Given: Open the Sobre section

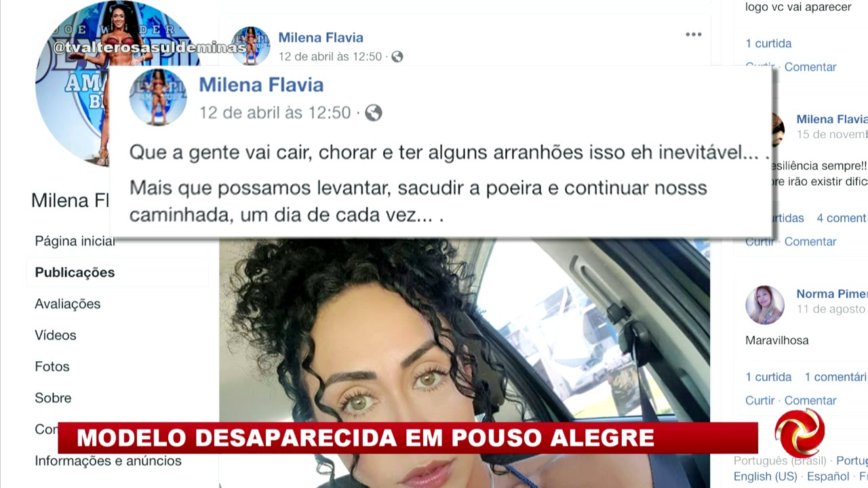Looking at the screenshot, I should (x=53, y=398).
